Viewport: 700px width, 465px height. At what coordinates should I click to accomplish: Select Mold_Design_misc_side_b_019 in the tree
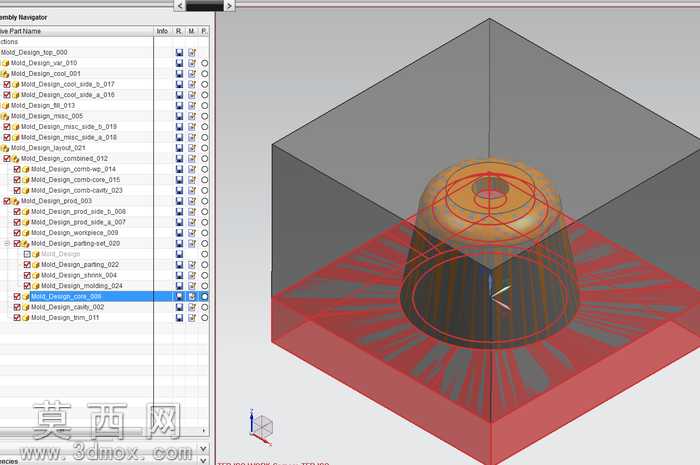click(x=69, y=127)
